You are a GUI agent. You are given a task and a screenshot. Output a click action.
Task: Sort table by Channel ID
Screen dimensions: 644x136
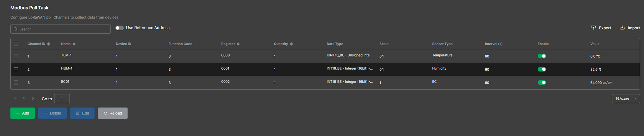tap(49, 44)
